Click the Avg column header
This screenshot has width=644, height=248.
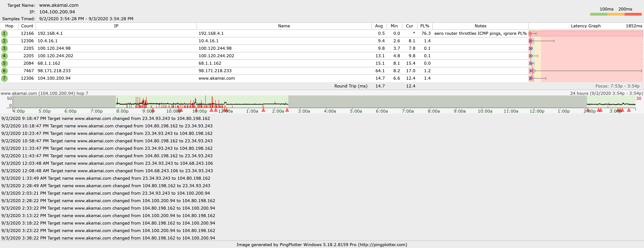[x=379, y=26]
